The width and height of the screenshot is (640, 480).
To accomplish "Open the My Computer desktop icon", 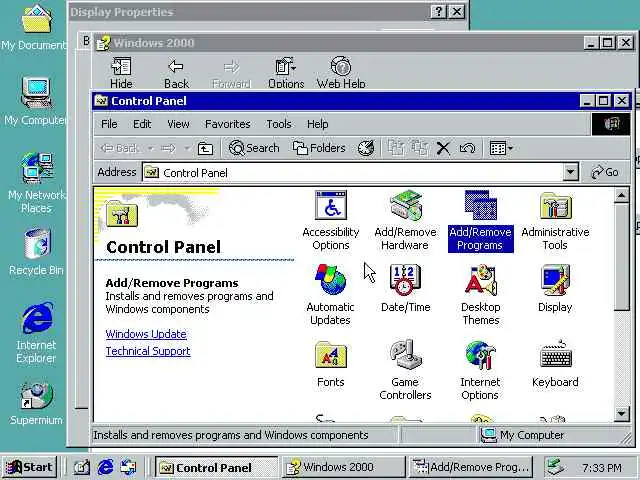I will [36, 101].
